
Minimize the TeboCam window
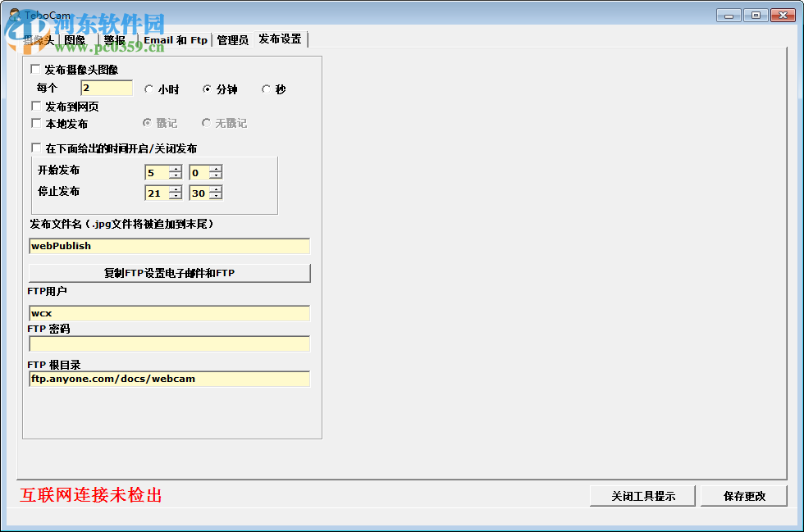click(x=729, y=16)
